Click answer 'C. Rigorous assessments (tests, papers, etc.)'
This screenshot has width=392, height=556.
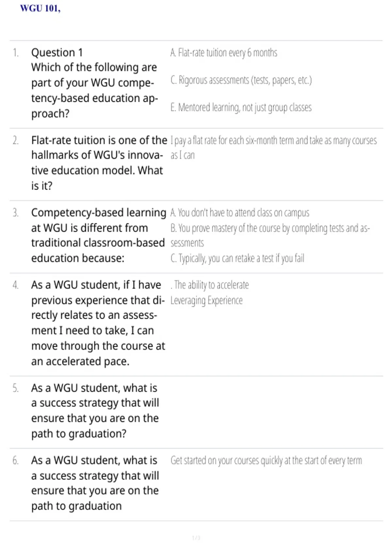pyautogui.click(x=241, y=80)
